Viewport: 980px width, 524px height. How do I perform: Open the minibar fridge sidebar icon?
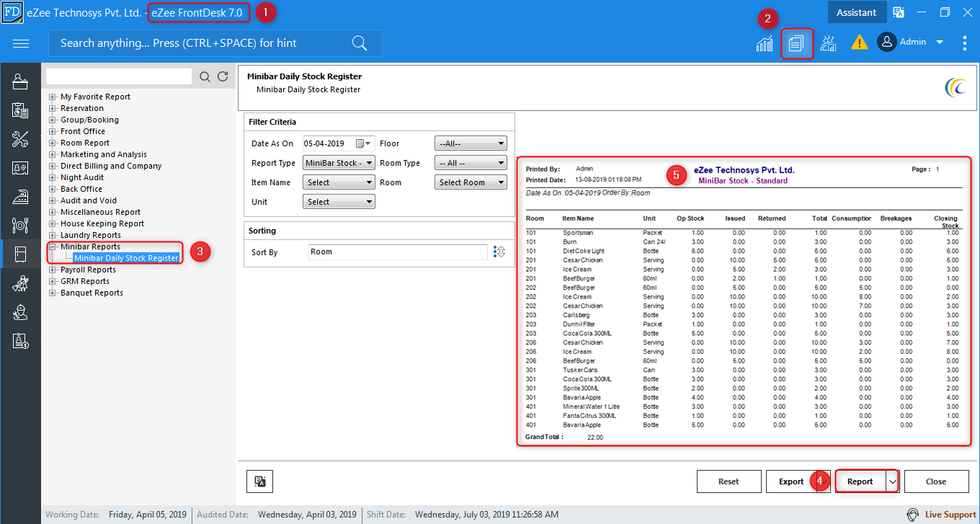(x=20, y=254)
